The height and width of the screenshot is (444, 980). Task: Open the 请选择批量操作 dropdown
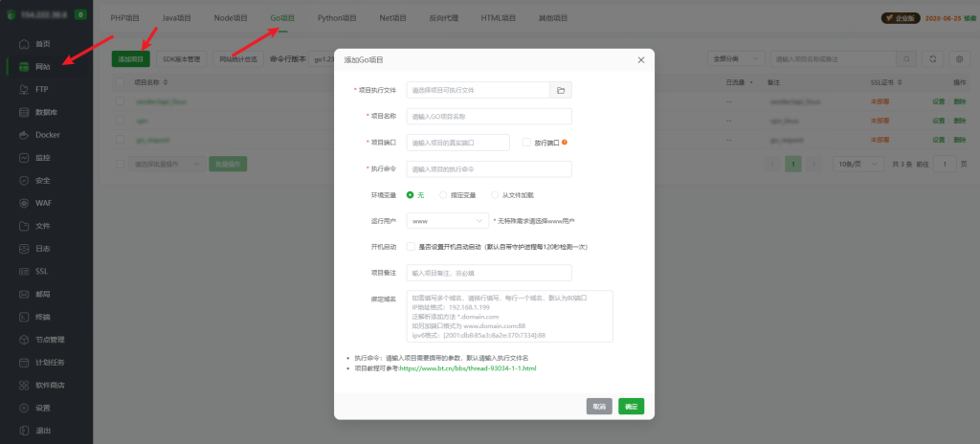coord(167,164)
